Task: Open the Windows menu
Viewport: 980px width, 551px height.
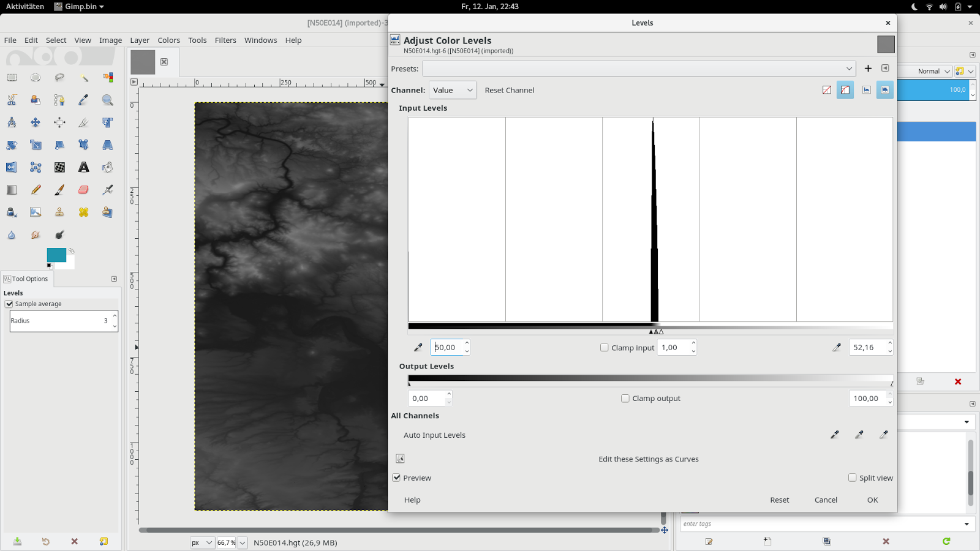Action: (x=261, y=40)
